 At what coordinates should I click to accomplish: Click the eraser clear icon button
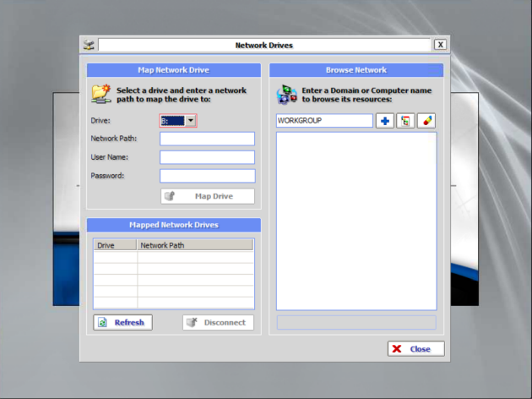(x=426, y=121)
